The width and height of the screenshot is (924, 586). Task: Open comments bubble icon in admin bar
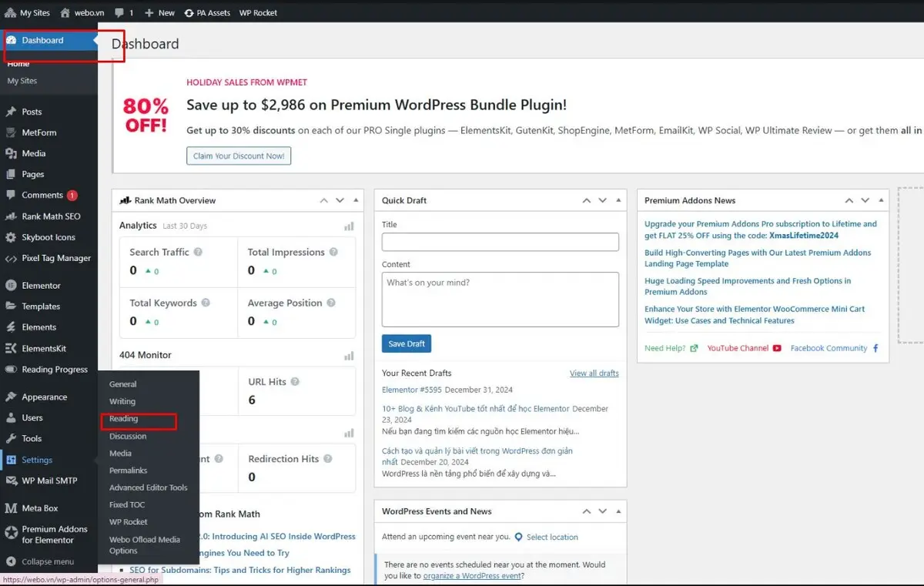[119, 13]
